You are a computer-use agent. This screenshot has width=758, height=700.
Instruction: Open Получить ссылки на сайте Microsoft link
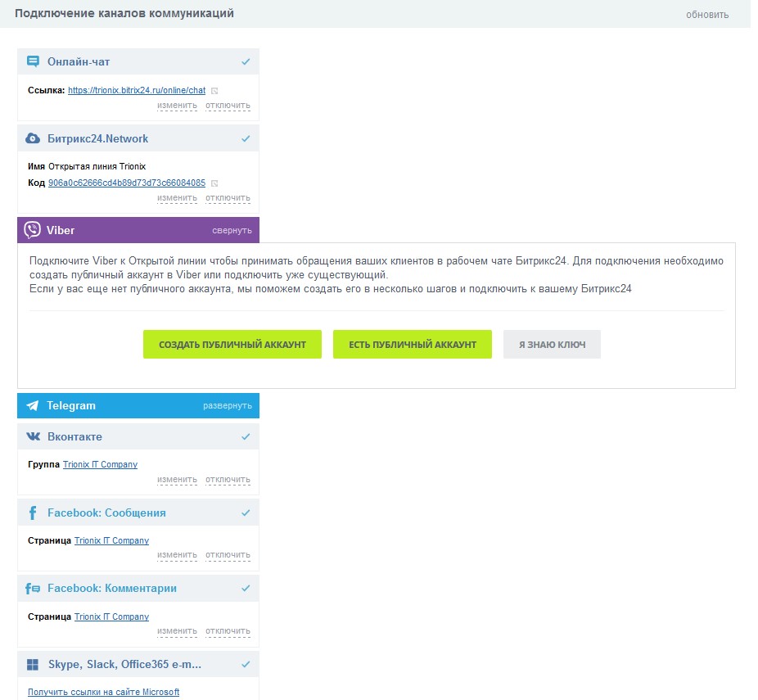(103, 692)
